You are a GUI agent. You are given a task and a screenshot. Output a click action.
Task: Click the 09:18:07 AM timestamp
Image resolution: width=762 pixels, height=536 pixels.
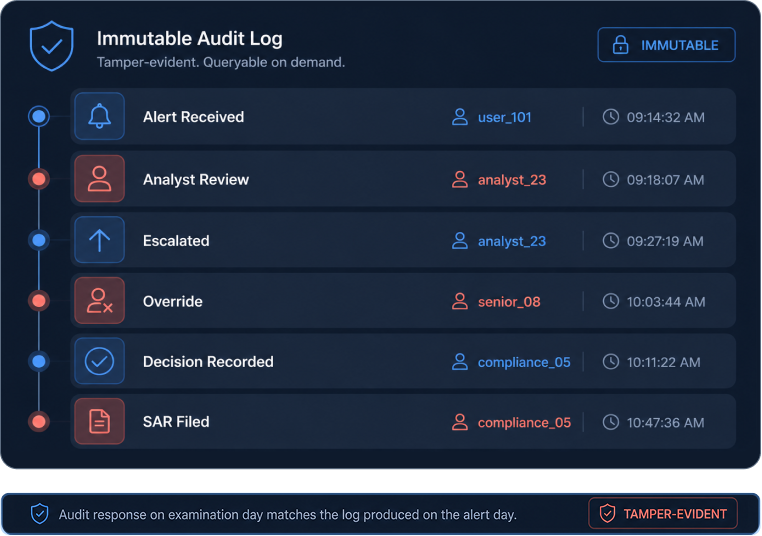coord(665,180)
